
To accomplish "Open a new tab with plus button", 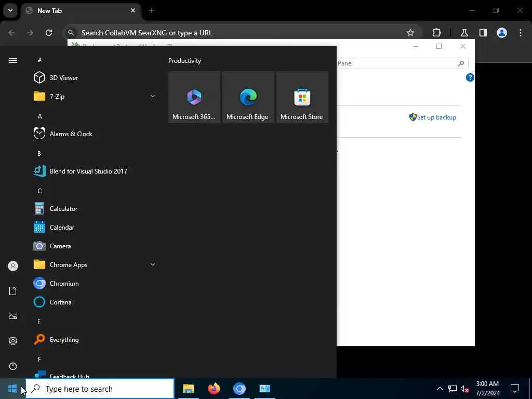I will click(x=152, y=10).
